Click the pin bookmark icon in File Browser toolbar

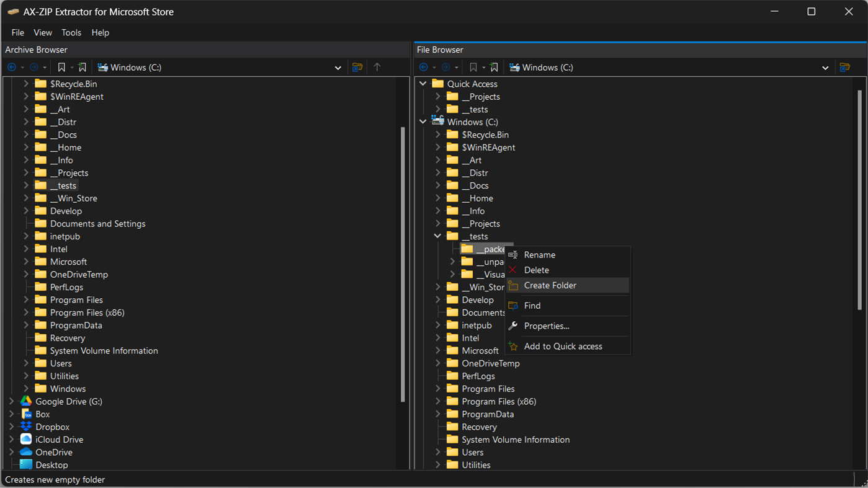pos(494,67)
